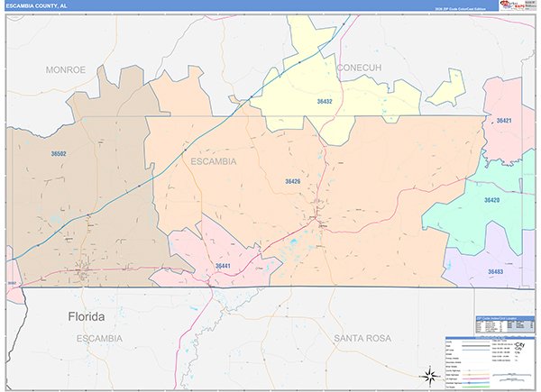
Task: Click the compass rose symbol
Action: point(430,376)
